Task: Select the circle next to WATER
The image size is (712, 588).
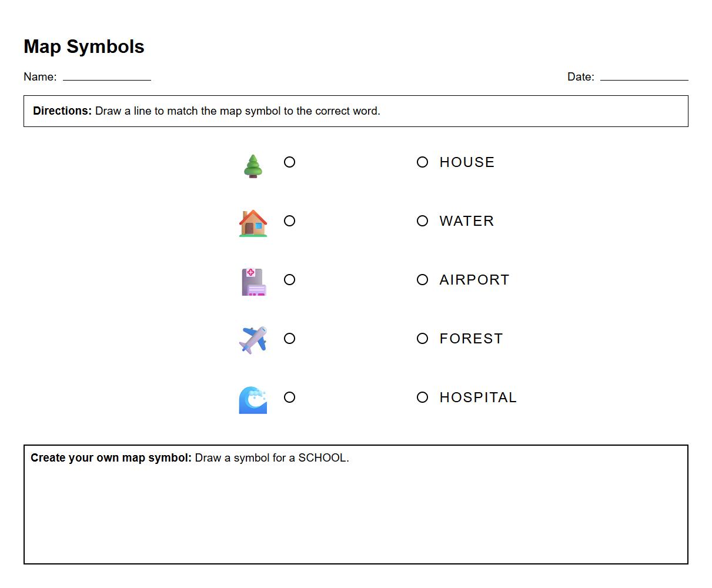Action: 422,221
